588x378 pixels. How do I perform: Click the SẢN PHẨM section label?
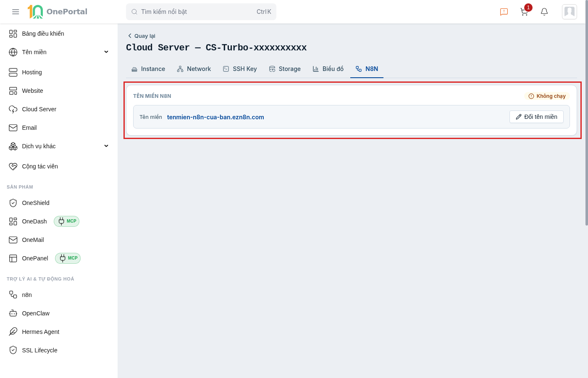(20, 187)
